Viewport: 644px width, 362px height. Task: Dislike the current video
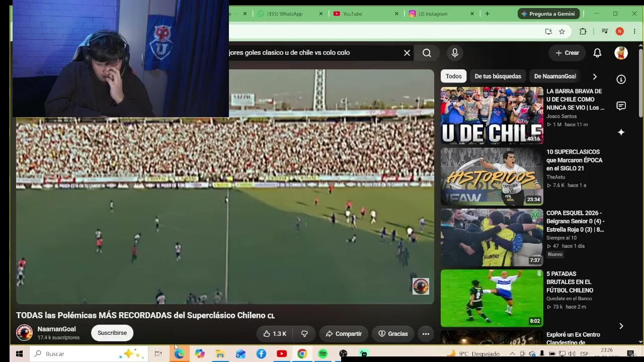pyautogui.click(x=304, y=334)
